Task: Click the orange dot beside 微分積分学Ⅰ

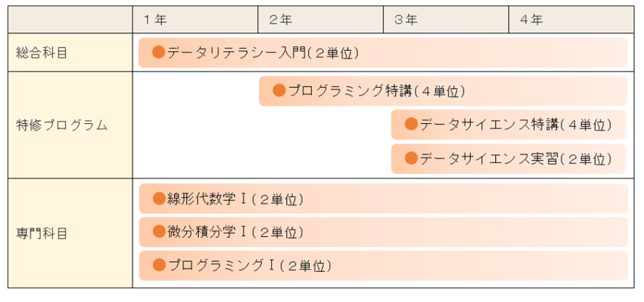Action: 159,232
